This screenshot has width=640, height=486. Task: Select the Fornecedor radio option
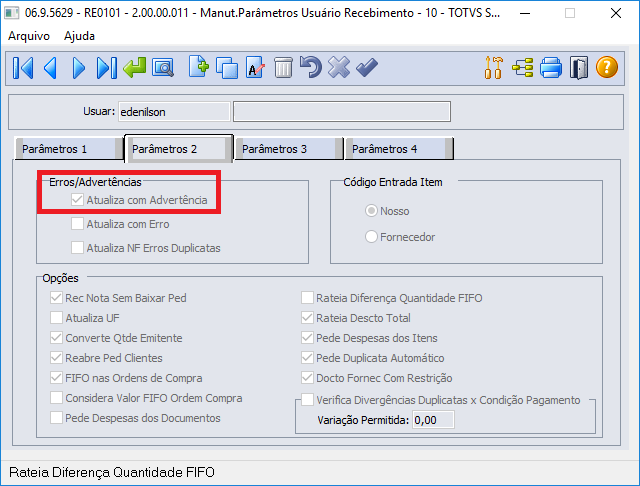pyautogui.click(x=371, y=237)
